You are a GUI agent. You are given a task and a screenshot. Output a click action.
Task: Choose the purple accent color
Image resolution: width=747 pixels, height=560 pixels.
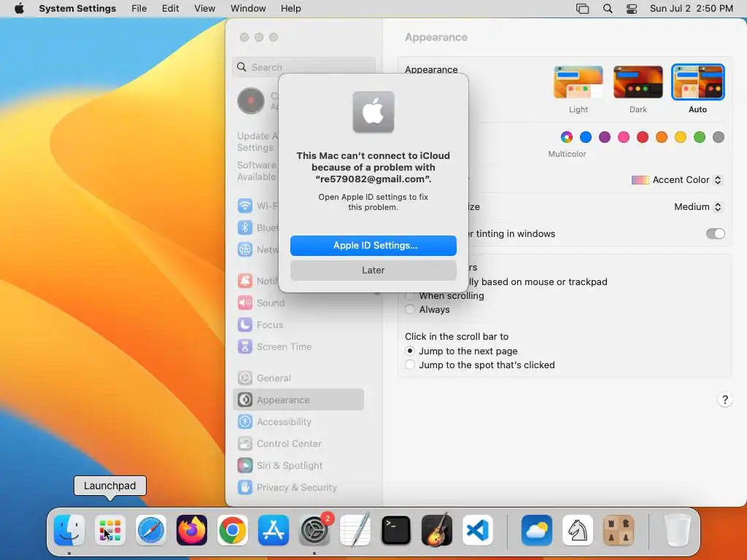605,137
